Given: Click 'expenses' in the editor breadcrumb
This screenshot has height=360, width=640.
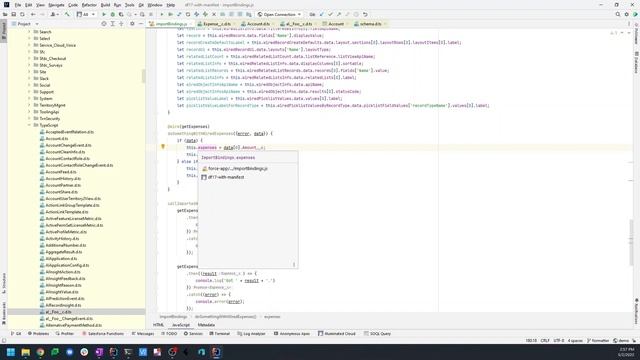Looking at the screenshot, I should (x=272, y=316).
